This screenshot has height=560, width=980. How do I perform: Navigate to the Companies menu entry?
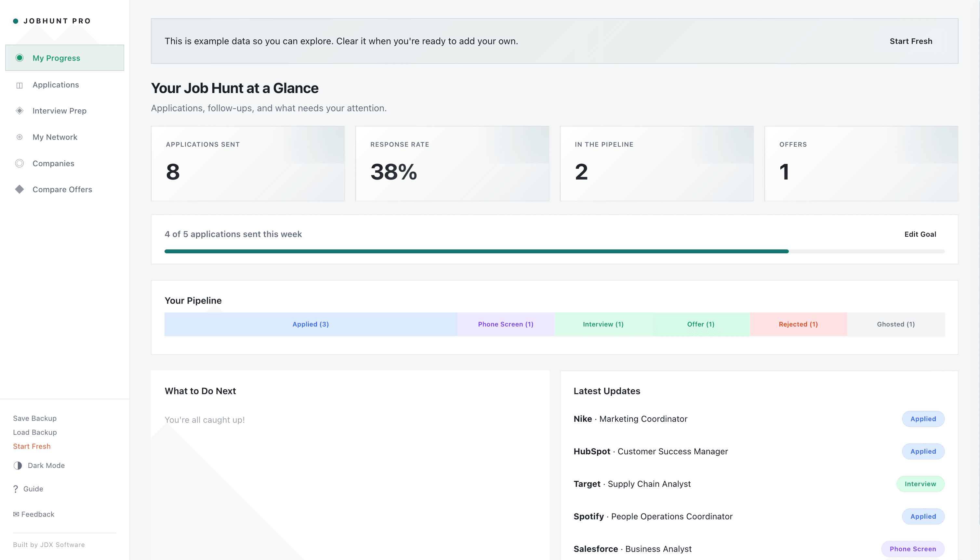pyautogui.click(x=53, y=163)
